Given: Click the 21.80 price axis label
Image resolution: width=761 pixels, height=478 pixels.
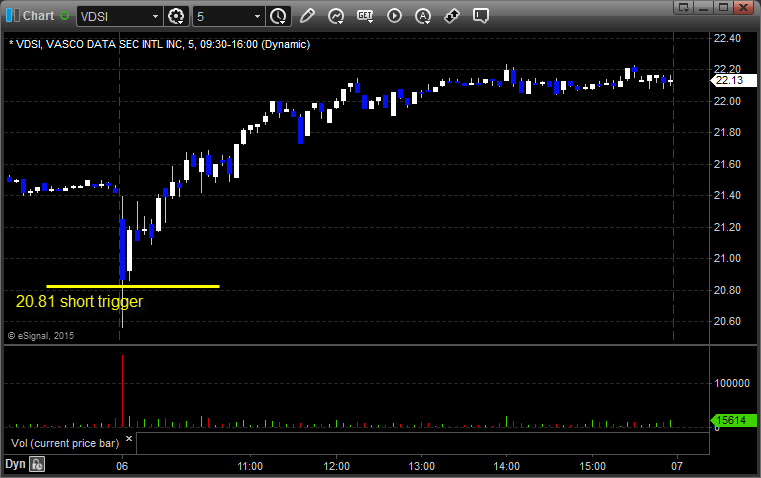Looking at the screenshot, I should pyautogui.click(x=727, y=132).
